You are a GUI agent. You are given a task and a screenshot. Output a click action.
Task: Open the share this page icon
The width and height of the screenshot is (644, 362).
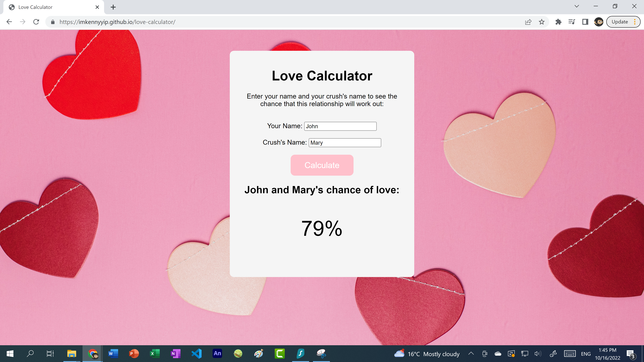coord(528,22)
